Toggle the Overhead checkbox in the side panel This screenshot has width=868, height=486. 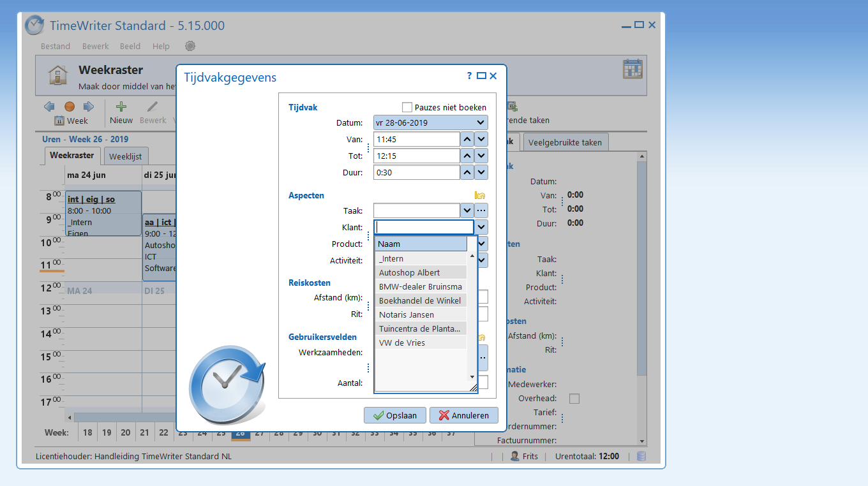[574, 399]
